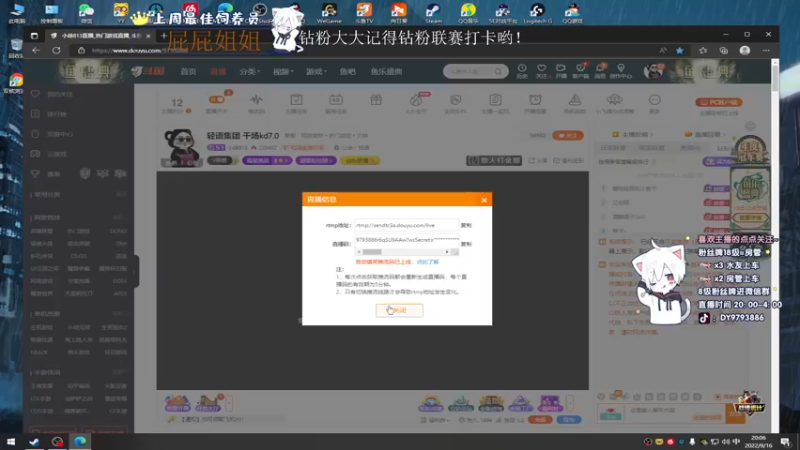Click the PC客户端 orange button
The image size is (800, 450).
[719, 102]
